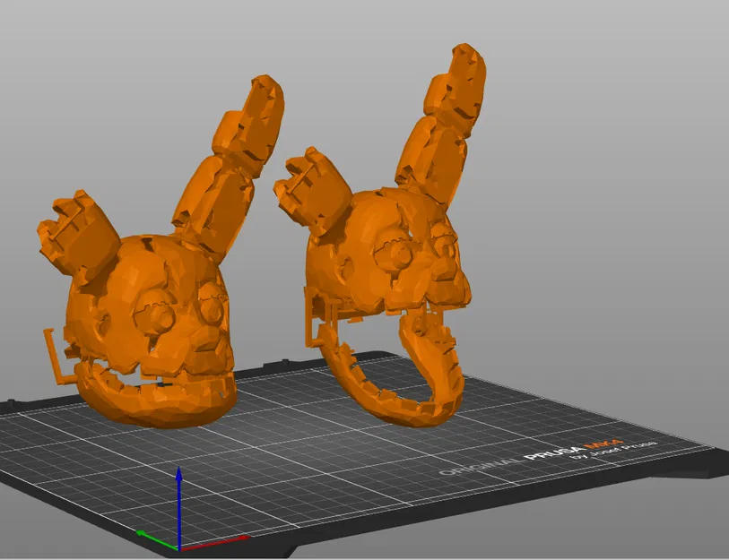Click the blue Z axis arrow of the gizmo
Viewport: 729px width, 560px height.
pos(179,488)
